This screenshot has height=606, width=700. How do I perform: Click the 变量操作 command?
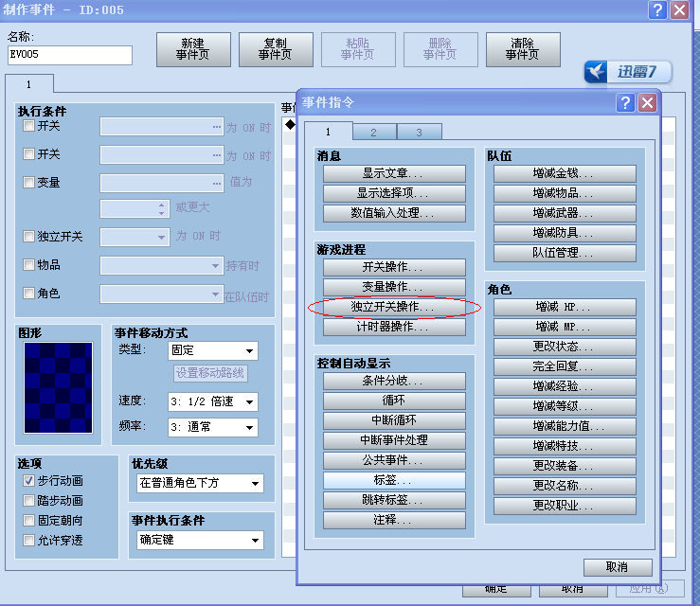[394, 287]
